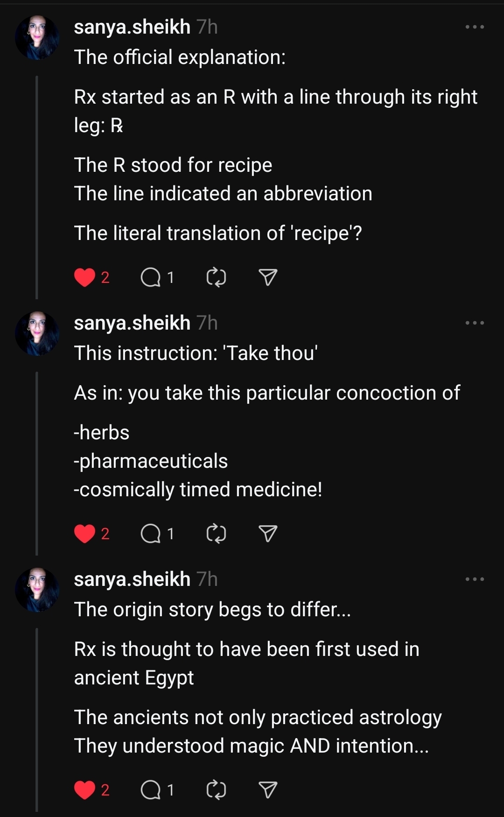Tap profile picture beside 'origin story' post
This screenshot has height=817, width=504.
[37, 590]
